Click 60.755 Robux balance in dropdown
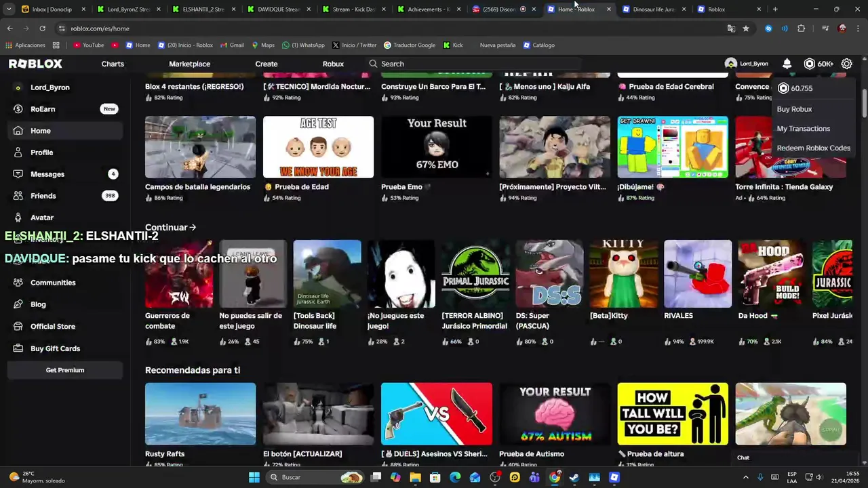This screenshot has width=868, height=488. (795, 88)
